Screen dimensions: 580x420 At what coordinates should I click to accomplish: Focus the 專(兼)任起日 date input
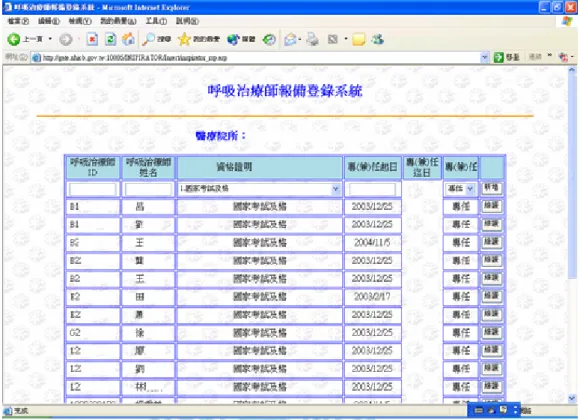[x=372, y=189]
